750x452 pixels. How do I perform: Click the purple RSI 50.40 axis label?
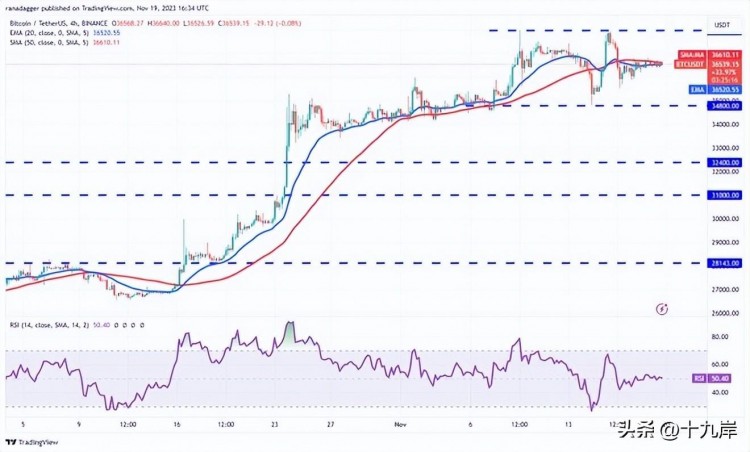[712, 378]
